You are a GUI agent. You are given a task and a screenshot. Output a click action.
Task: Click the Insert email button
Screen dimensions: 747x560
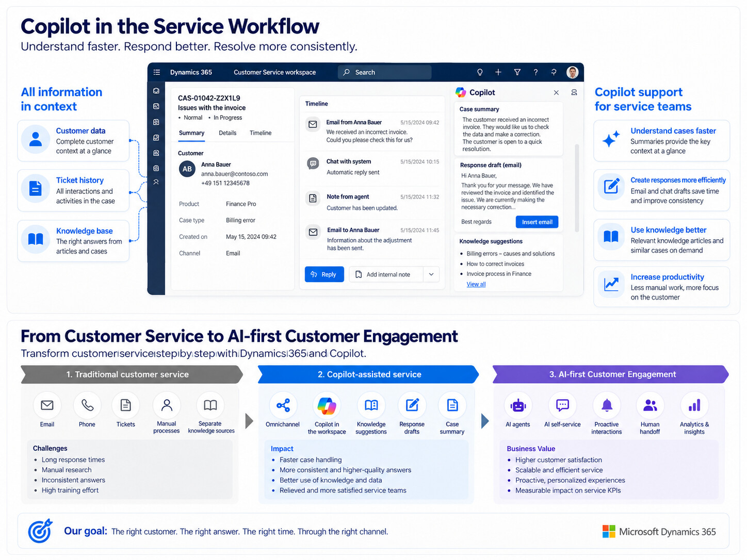pos(537,222)
